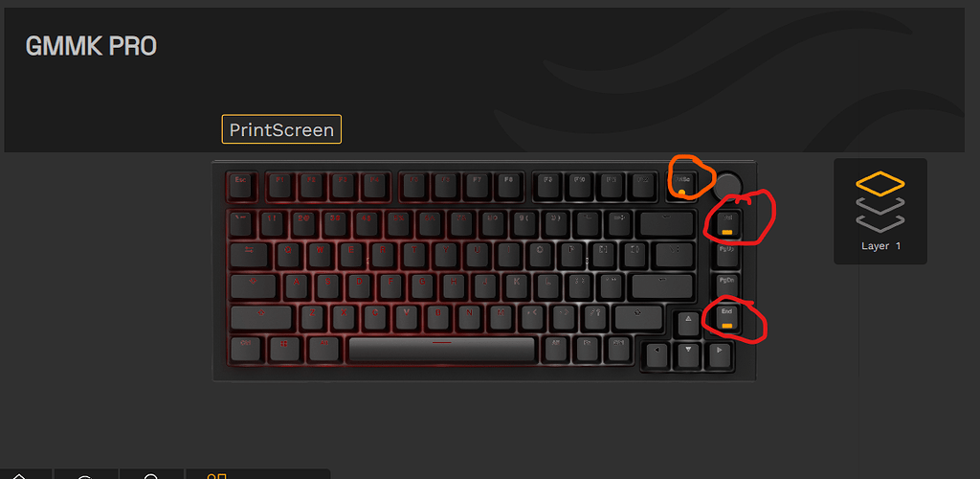
Task: Select the Del key above PgUp
Action: click(727, 224)
